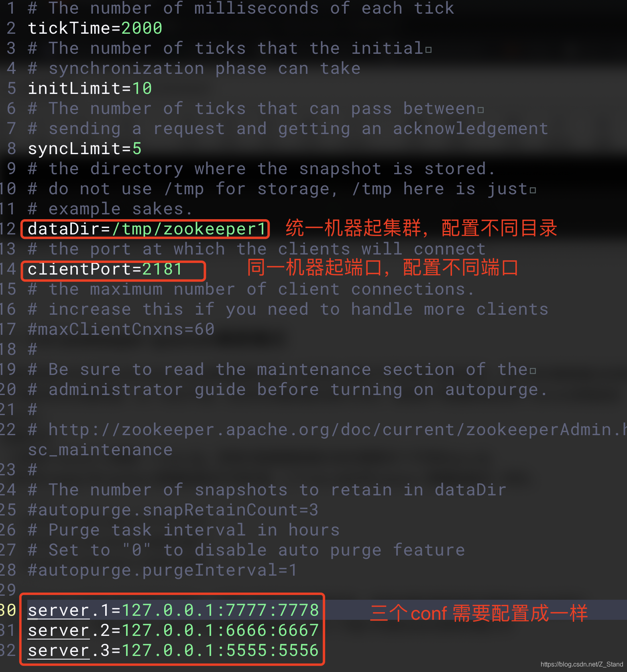Click the sc_maintenance wrapped URL text
Viewport: 627px width, 672px height.
(100, 450)
